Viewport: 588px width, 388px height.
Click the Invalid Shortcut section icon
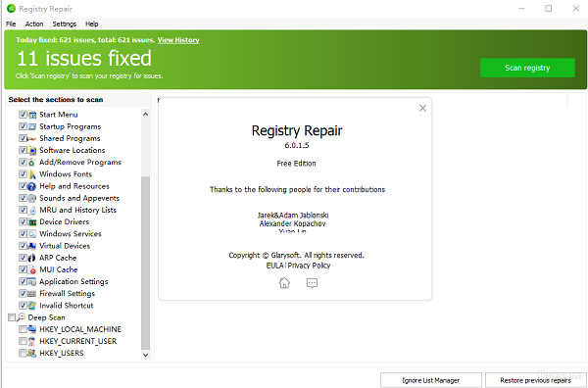32,306
